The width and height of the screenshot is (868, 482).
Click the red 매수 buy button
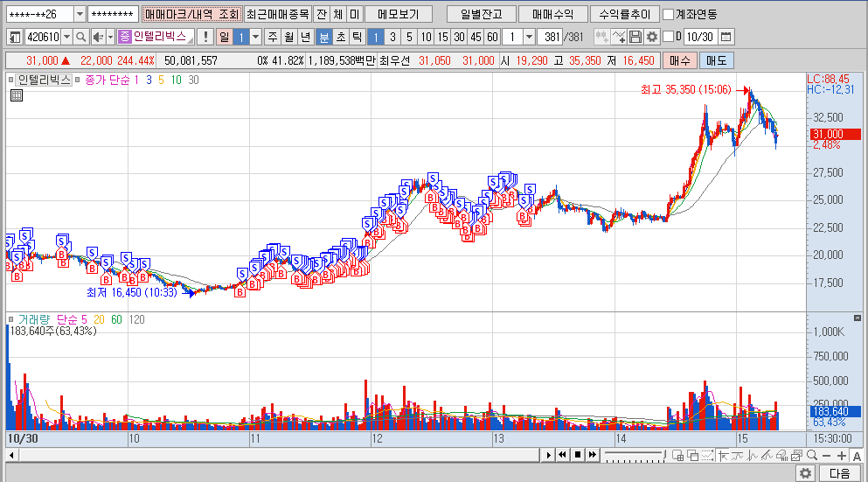[x=680, y=60]
